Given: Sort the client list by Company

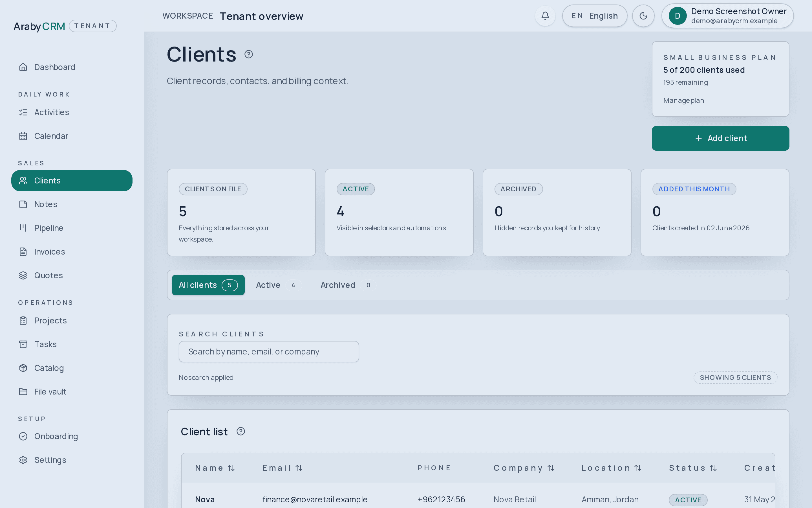Looking at the screenshot, I should 524,468.
